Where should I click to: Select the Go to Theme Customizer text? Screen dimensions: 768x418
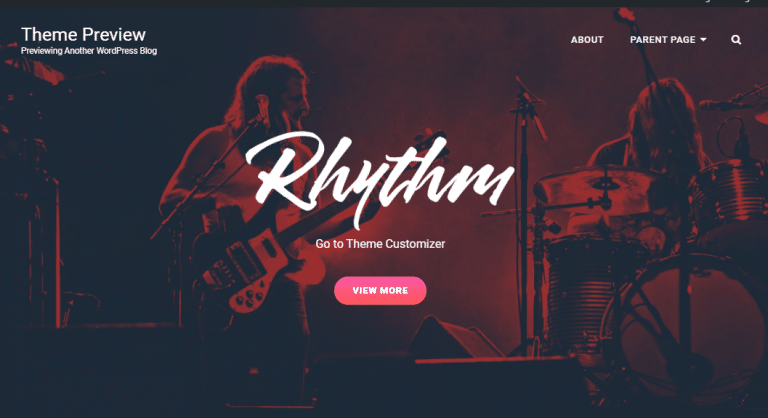pos(380,244)
